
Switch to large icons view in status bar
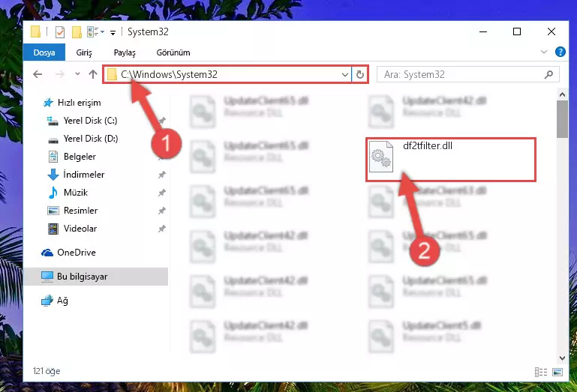point(557,373)
